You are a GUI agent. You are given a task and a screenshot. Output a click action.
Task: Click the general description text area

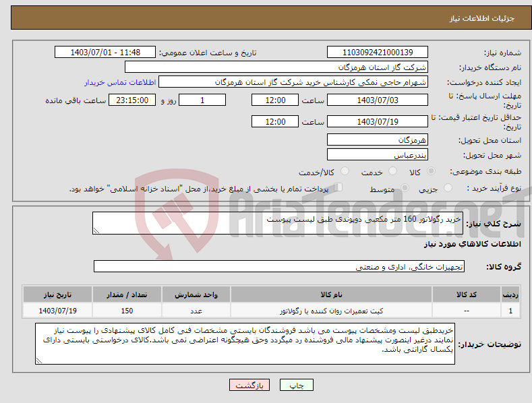pyautogui.click(x=278, y=223)
